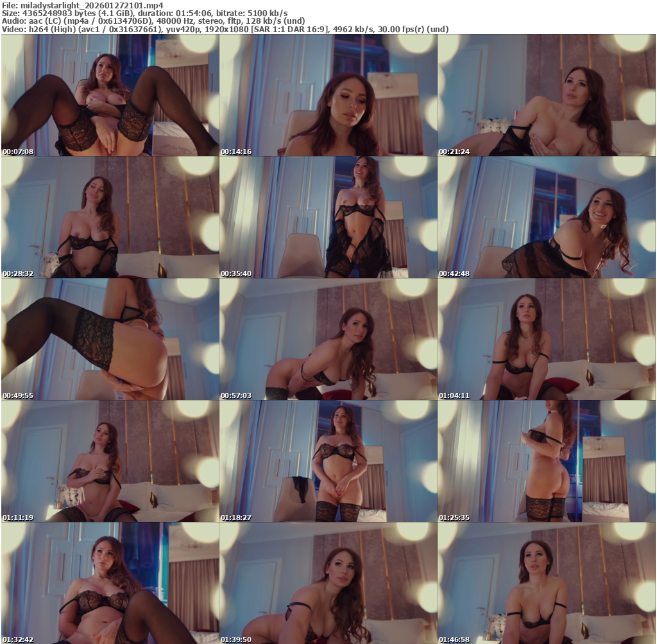657x644 pixels.
Task: Select the thumbnail marked 01:18:27
Action: tap(328, 461)
